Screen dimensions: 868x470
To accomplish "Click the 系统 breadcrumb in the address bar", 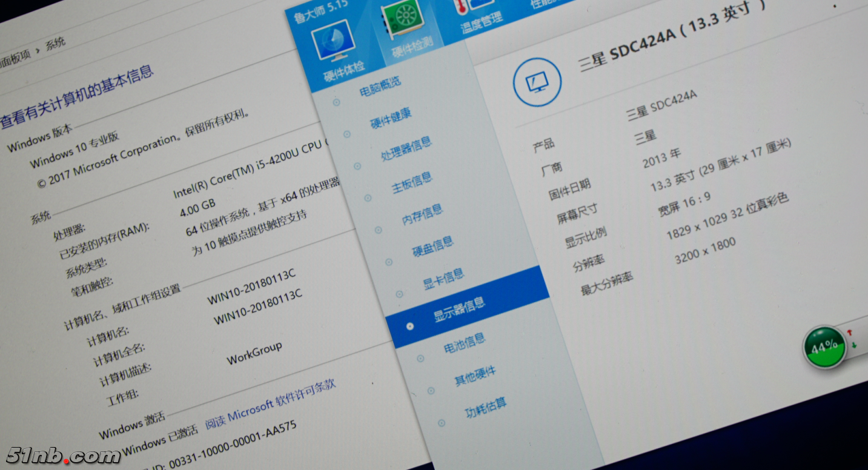I will click(56, 44).
